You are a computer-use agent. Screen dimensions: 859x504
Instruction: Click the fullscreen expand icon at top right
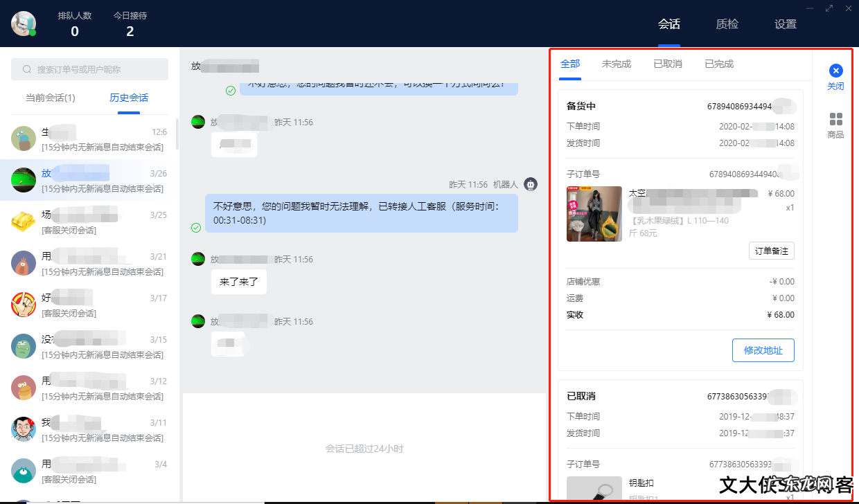(x=829, y=8)
